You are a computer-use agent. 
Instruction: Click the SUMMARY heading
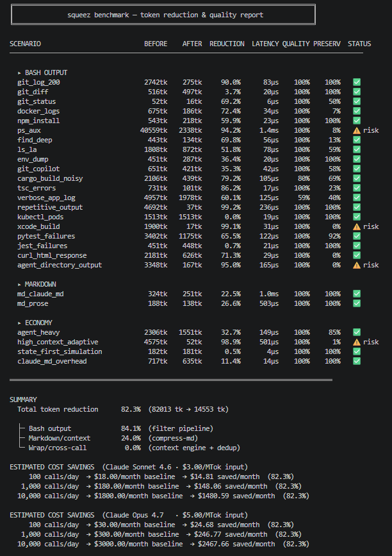pos(23,400)
